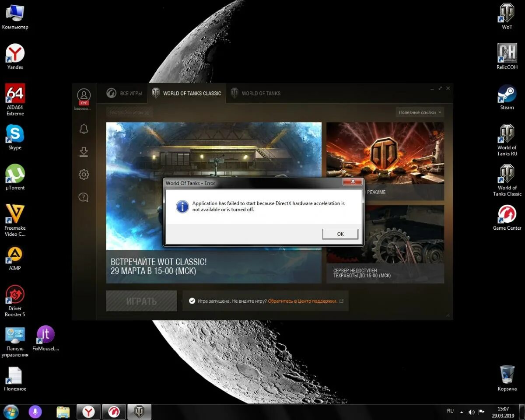Open FixMouseL... desktop shortcut
525x420 pixels.
click(45, 338)
